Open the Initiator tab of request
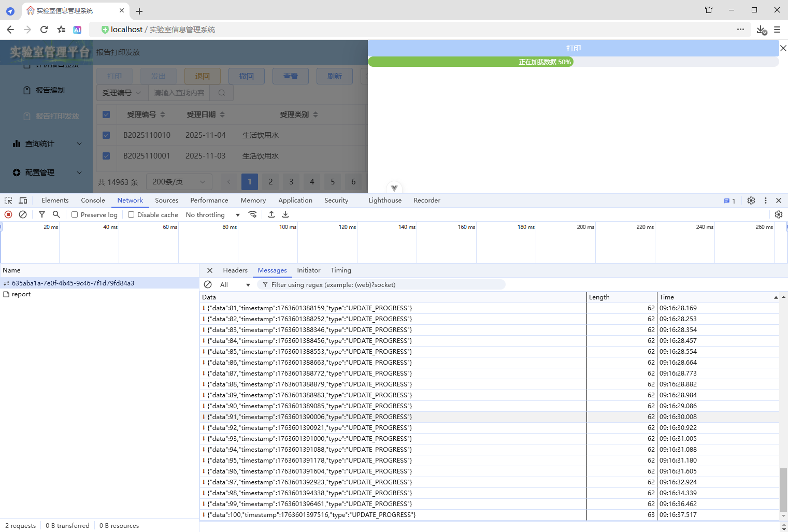Screen dimensions: 788x532 tap(309, 270)
